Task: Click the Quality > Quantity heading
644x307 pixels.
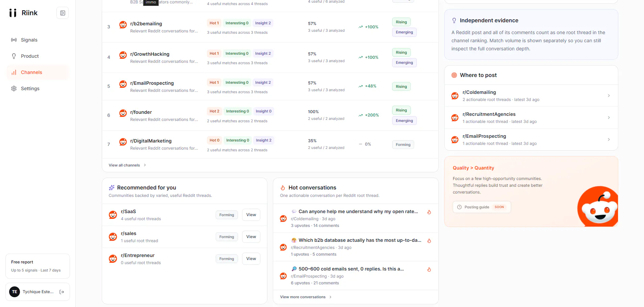Action: (x=473, y=168)
